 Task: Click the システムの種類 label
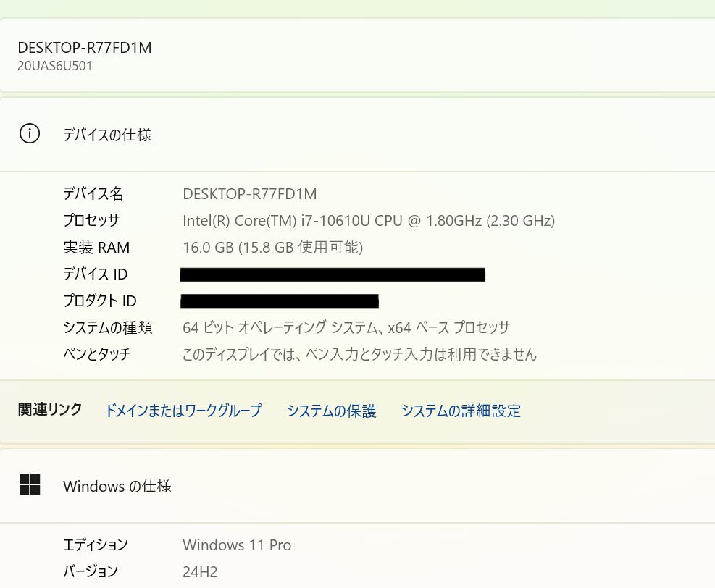point(108,327)
